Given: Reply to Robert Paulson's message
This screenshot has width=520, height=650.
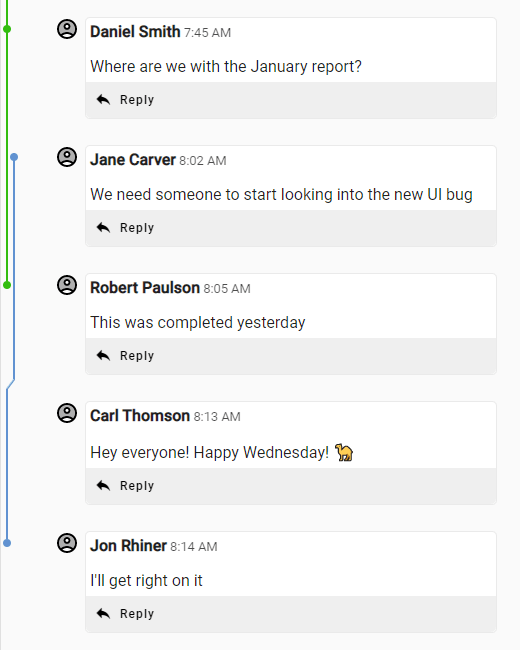Looking at the screenshot, I should [125, 356].
